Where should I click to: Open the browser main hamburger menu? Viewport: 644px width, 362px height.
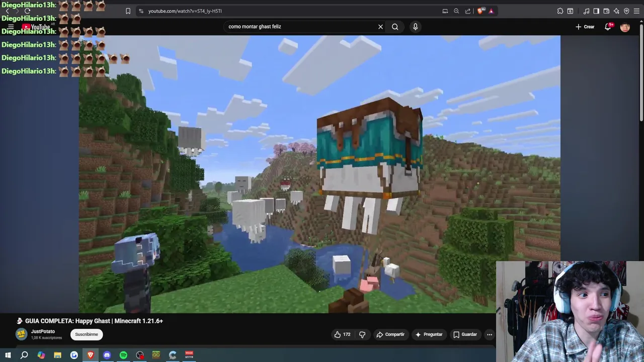pyautogui.click(x=636, y=11)
